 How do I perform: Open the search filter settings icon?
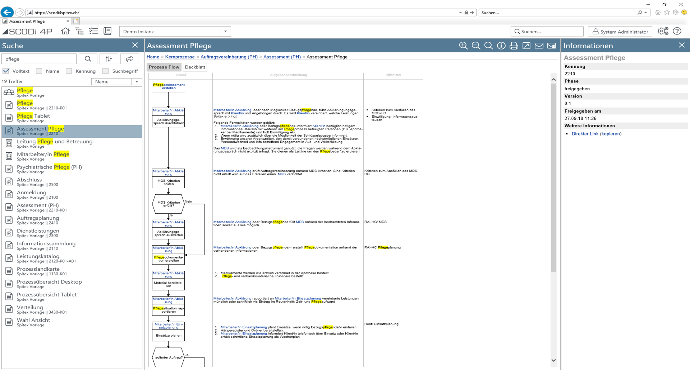pyautogui.click(x=109, y=59)
